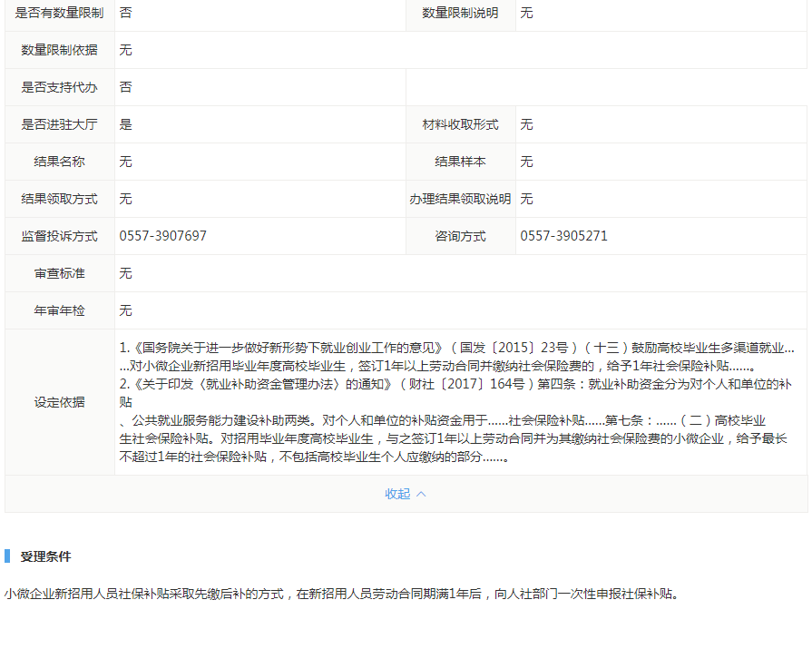Click the 设定依据 row label
This screenshot has width=812, height=649.
(60, 402)
